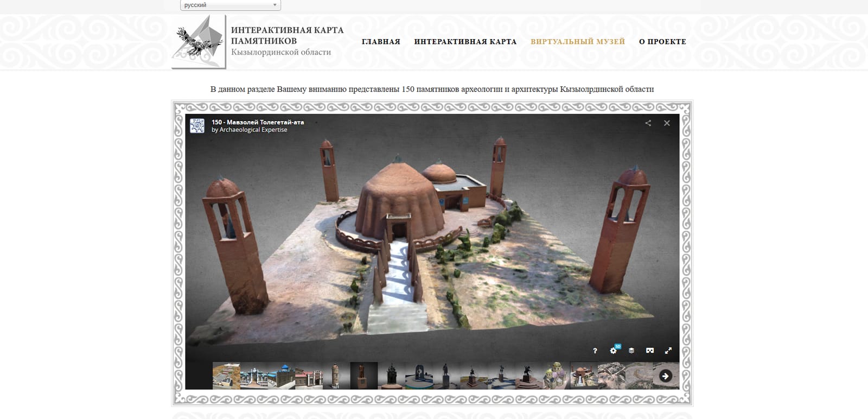868x419 pixels.
Task: Click the Archaeological Expertise avatar icon
Action: pyautogui.click(x=197, y=126)
